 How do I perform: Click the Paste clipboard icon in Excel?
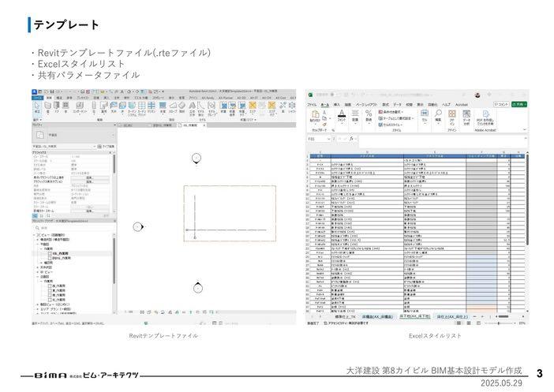point(315,116)
